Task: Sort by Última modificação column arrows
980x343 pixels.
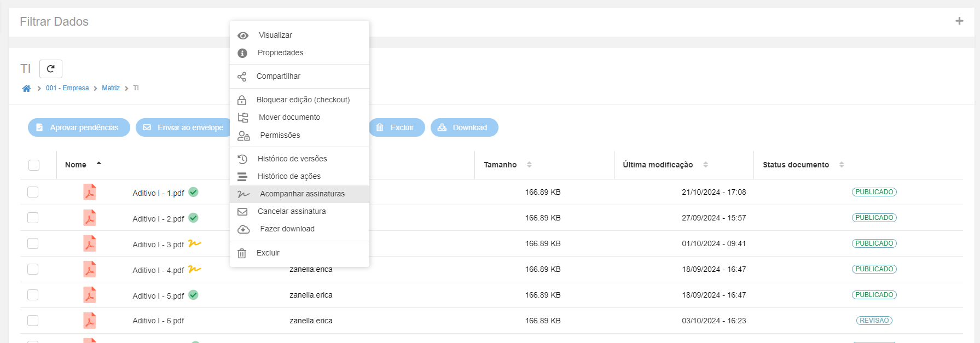Action: pyautogui.click(x=705, y=165)
